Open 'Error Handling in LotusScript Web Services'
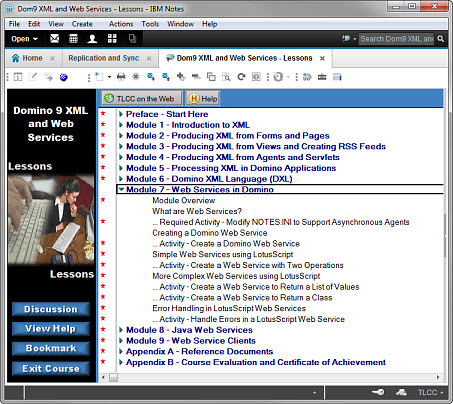The image size is (453, 404). tap(229, 308)
